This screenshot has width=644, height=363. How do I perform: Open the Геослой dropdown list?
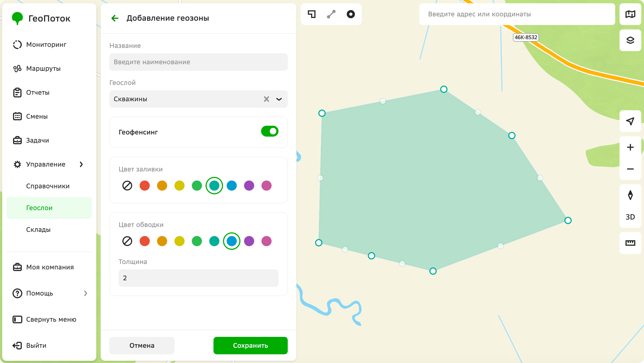coord(279,99)
